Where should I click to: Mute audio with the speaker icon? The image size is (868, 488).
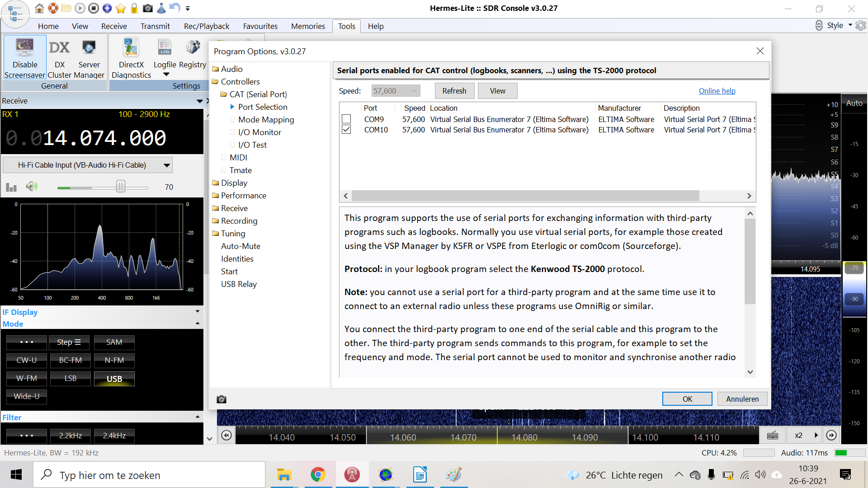coord(32,187)
